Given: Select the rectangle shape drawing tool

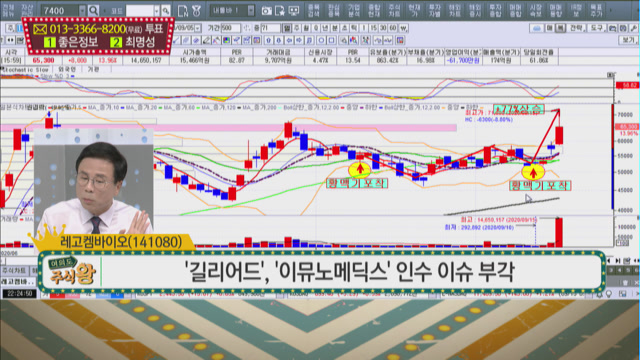Looking at the screenshot, I should click(331, 40).
